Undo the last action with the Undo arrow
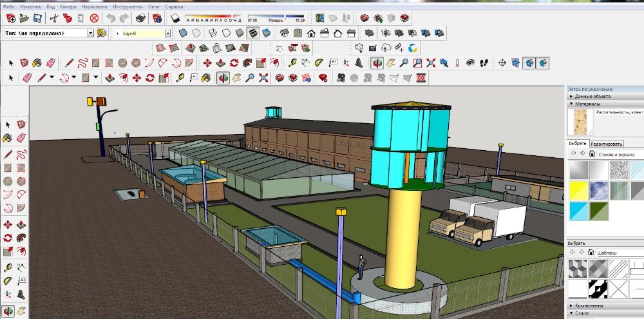Viewport: 644px width, 319px height. coord(111,18)
